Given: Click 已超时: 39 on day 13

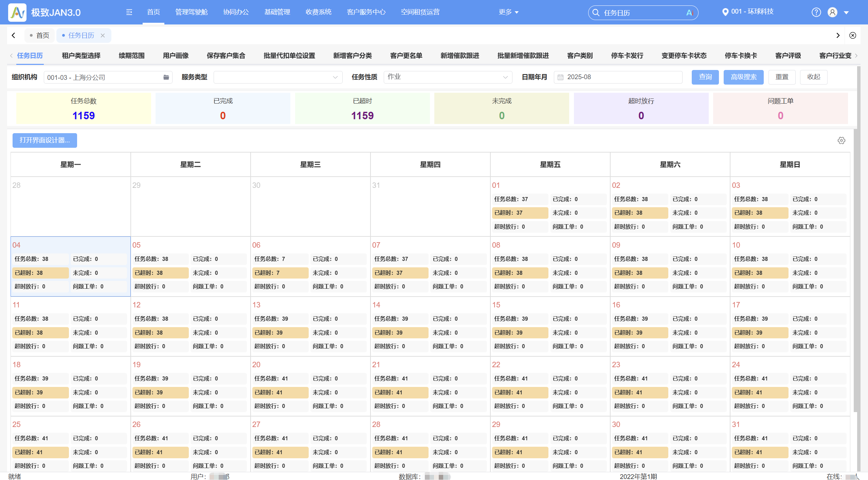Looking at the screenshot, I should pyautogui.click(x=281, y=333).
